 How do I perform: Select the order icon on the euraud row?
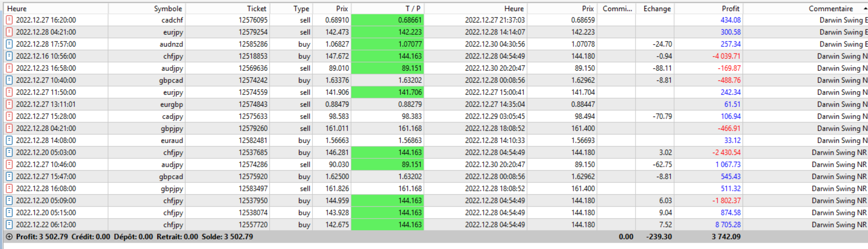(x=9, y=141)
